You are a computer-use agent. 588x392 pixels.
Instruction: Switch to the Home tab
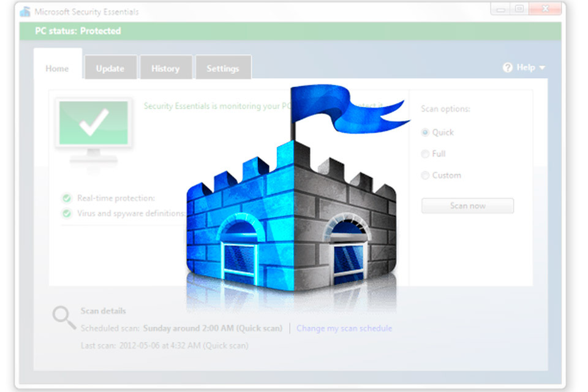(x=58, y=64)
